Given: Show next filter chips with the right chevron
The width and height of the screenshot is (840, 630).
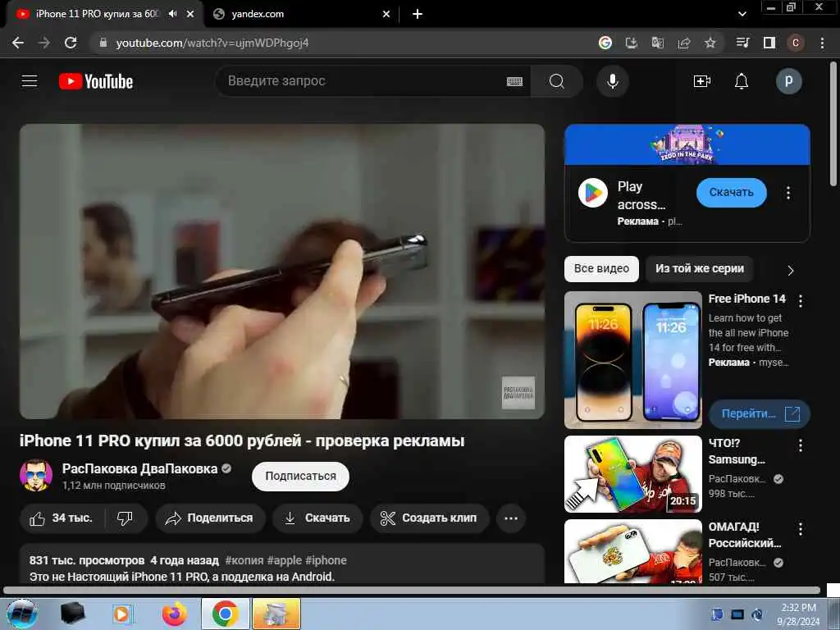Looking at the screenshot, I should [x=791, y=271].
